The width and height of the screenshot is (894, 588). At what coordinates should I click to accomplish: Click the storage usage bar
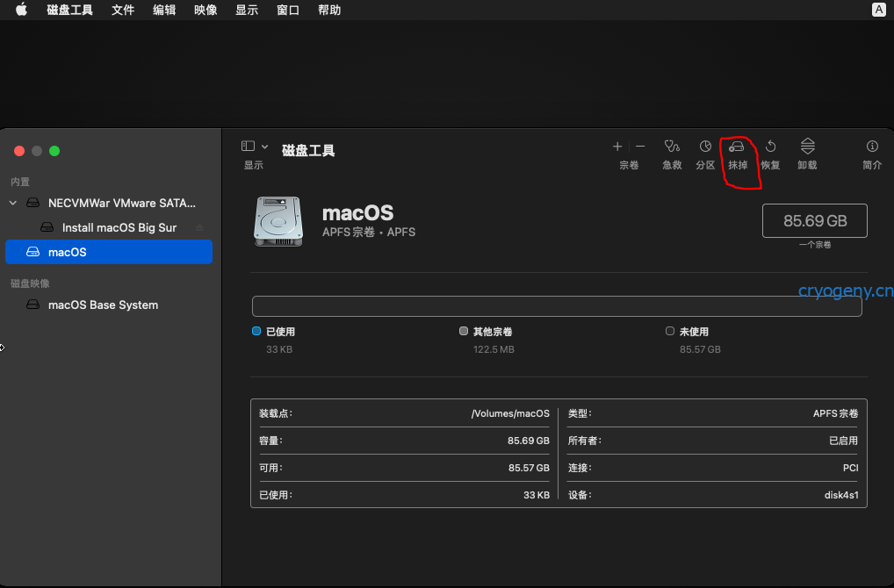coord(557,306)
